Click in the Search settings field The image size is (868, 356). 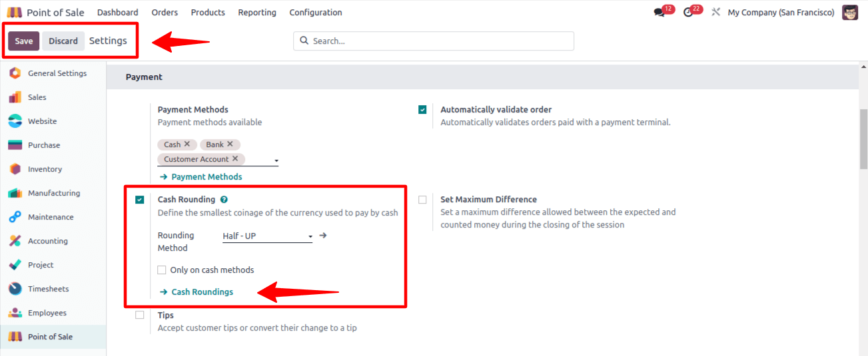pos(434,41)
